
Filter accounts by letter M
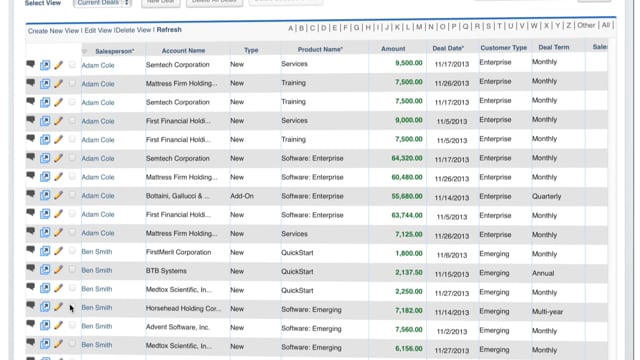pyautogui.click(x=419, y=27)
